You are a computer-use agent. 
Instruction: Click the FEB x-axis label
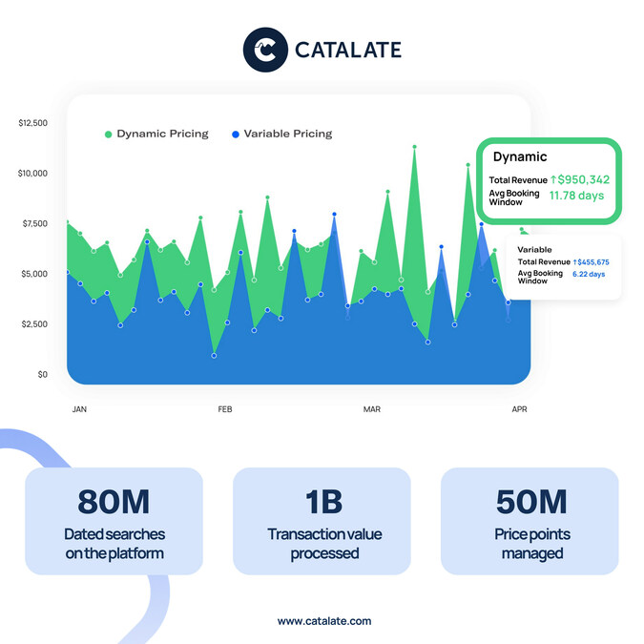point(225,409)
